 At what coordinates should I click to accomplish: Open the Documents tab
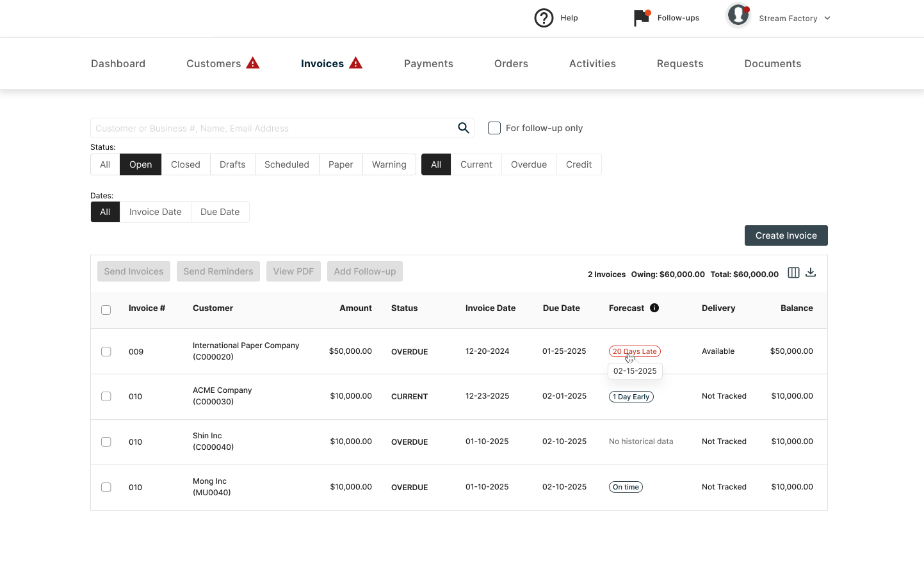coord(772,63)
